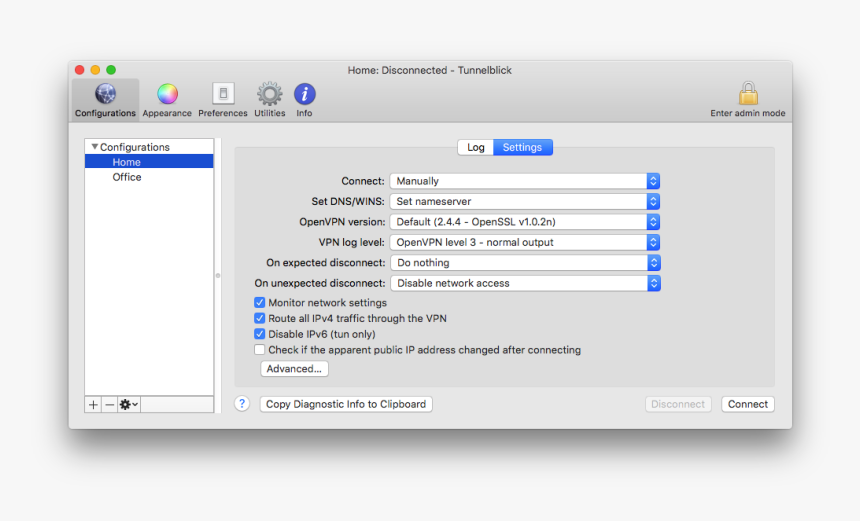Screen dimensions: 860x521
Task: Switch to the Settings tab
Action: pyautogui.click(x=523, y=147)
